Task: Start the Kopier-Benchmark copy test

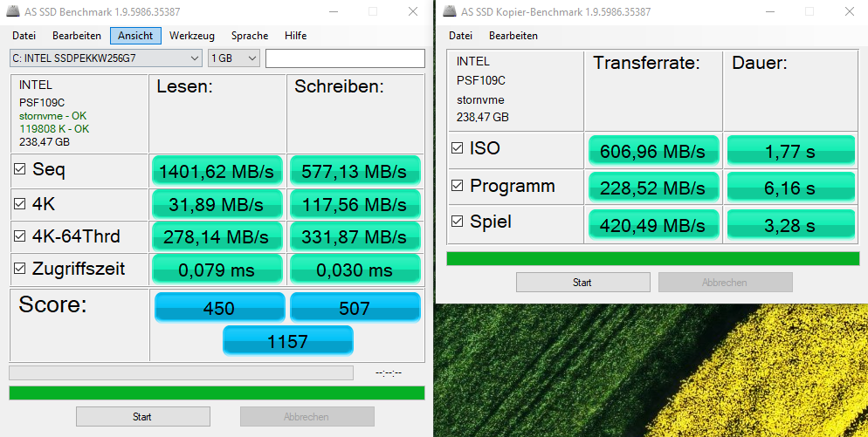Action: 582,283
